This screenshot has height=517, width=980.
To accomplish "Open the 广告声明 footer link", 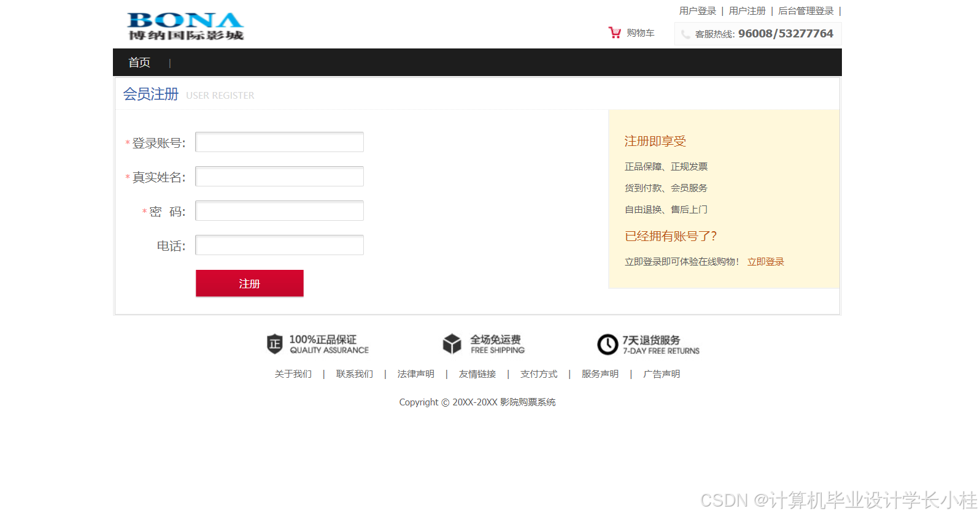I will click(x=662, y=374).
